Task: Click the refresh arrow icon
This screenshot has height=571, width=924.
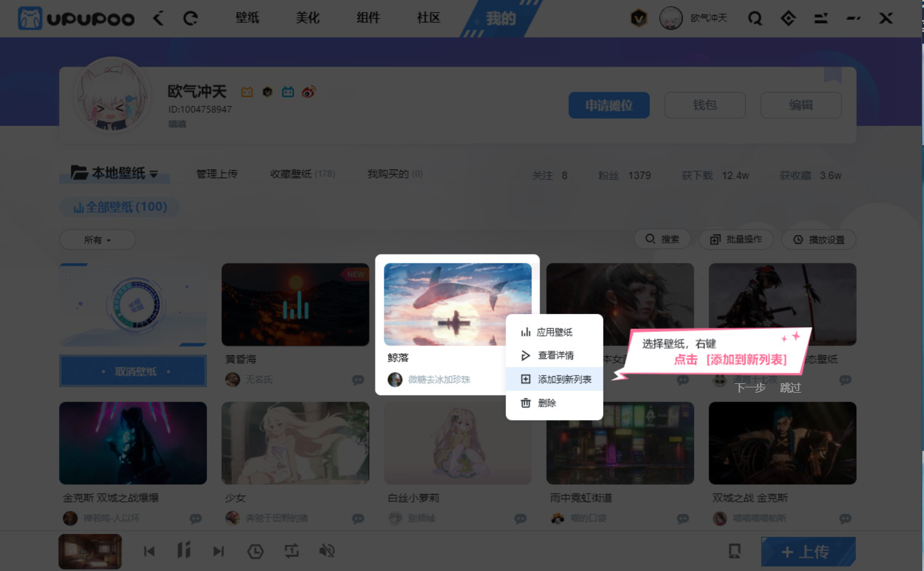Action: tap(190, 19)
